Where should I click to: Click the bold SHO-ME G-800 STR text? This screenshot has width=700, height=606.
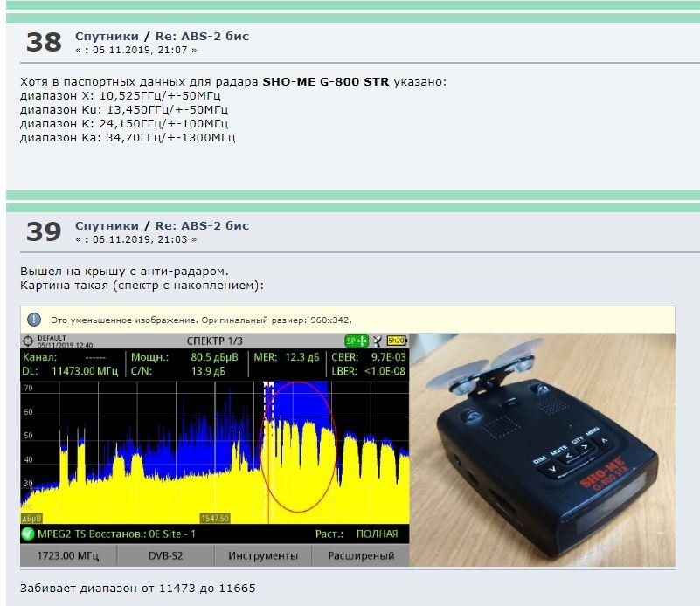[x=326, y=82]
